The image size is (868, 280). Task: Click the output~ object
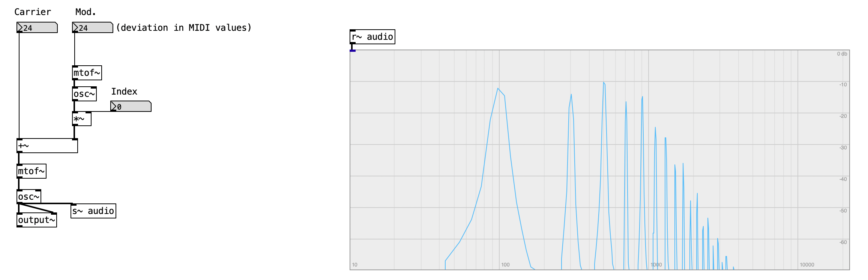[37, 220]
